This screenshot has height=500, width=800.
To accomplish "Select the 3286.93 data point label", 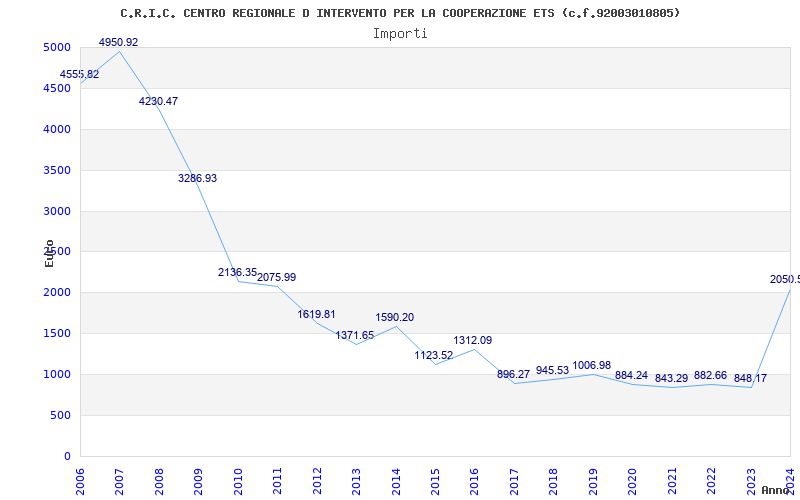I will click(197, 178).
